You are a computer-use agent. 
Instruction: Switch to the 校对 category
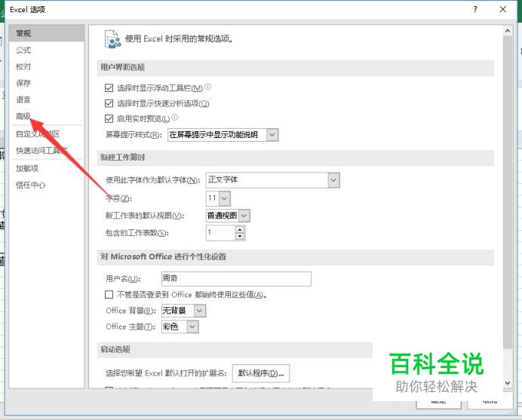pyautogui.click(x=47, y=66)
